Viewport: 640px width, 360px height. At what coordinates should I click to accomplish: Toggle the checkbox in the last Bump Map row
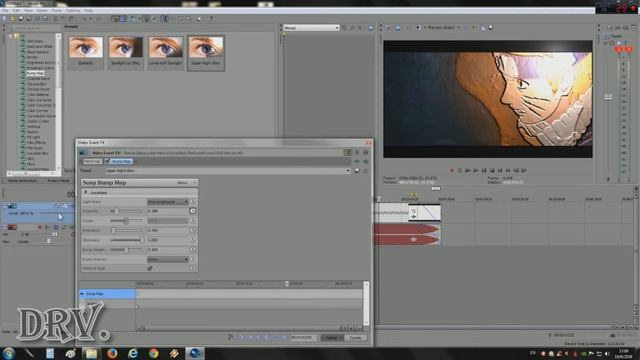click(x=150, y=269)
